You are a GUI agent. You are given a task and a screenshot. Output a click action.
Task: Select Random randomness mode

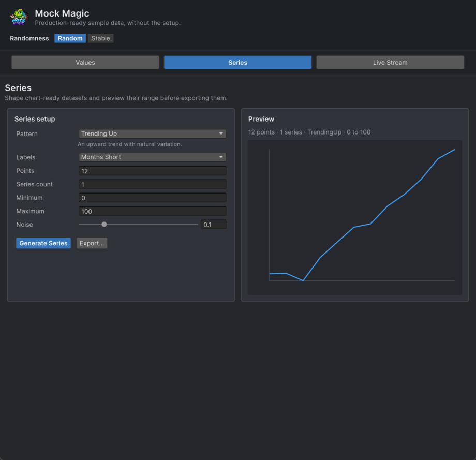[x=70, y=38]
